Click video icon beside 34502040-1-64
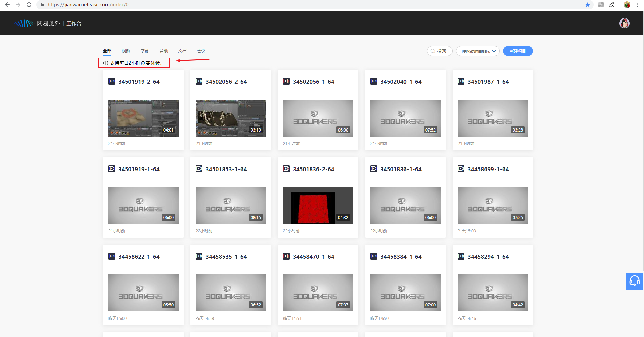This screenshot has height=337, width=644. pyautogui.click(x=374, y=81)
